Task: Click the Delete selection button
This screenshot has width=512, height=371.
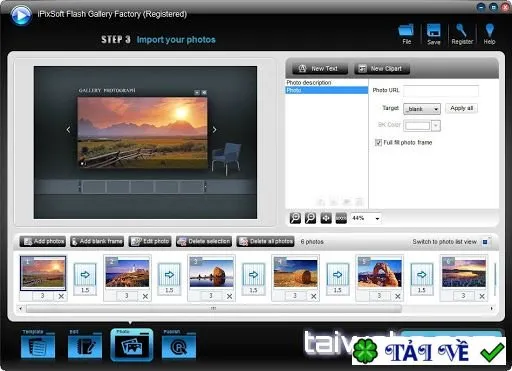Action: pos(204,241)
